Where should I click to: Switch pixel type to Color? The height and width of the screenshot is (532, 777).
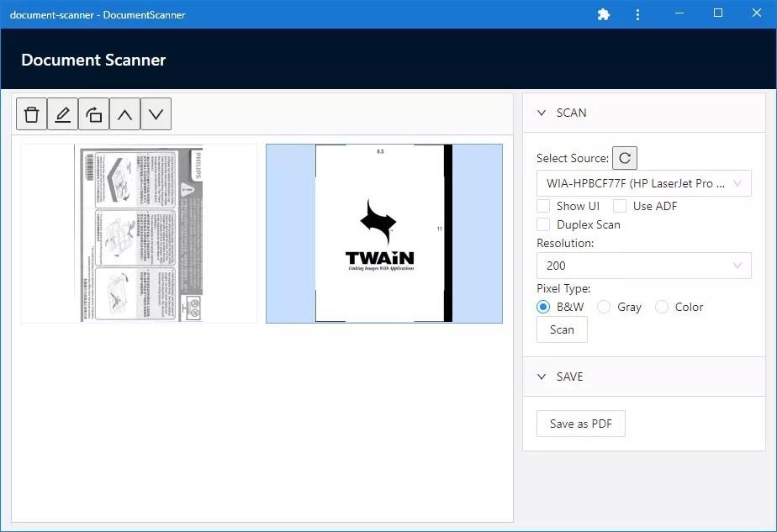tap(662, 307)
